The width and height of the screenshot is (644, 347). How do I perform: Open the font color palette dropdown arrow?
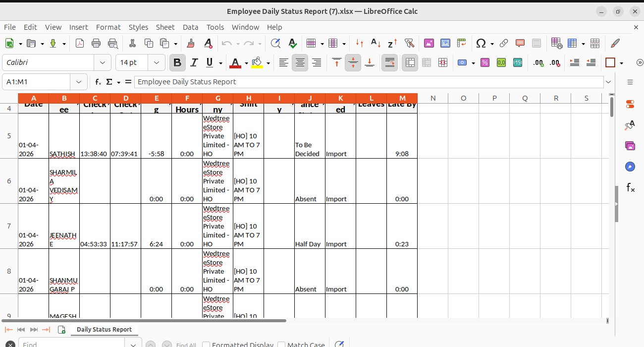pyautogui.click(x=246, y=62)
